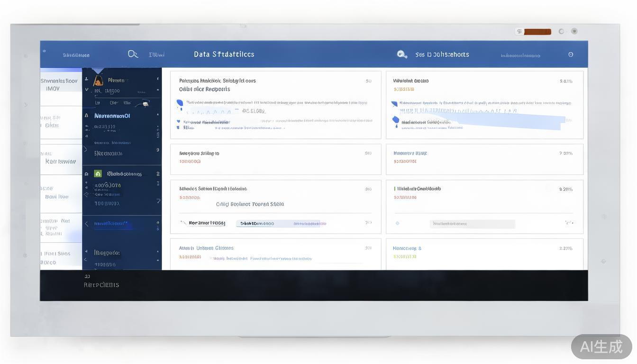Click the small diamond icon beside the gray input field
This screenshot has width=637, height=364.
pyautogui.click(x=397, y=223)
